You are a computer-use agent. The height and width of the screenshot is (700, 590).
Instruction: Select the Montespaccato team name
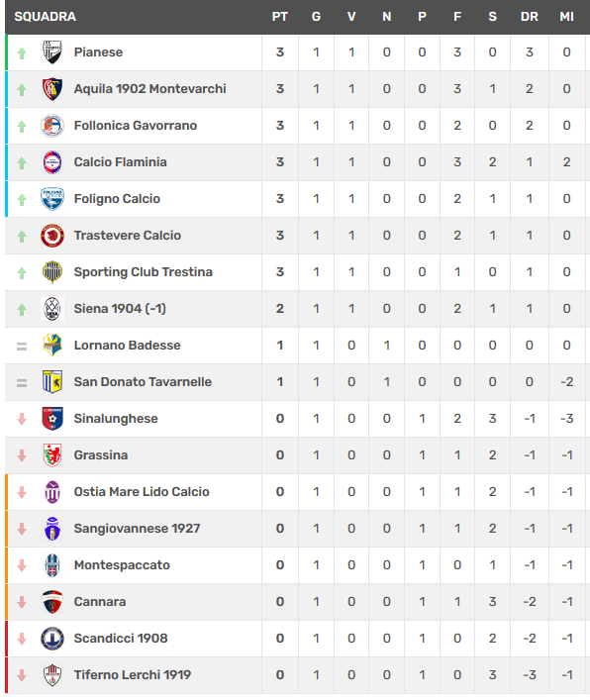tap(122, 564)
